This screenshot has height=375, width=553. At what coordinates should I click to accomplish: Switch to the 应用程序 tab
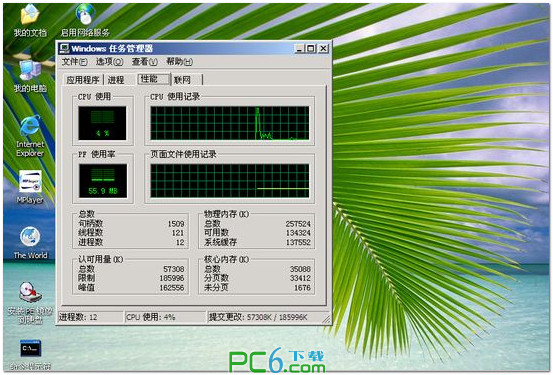pos(83,80)
